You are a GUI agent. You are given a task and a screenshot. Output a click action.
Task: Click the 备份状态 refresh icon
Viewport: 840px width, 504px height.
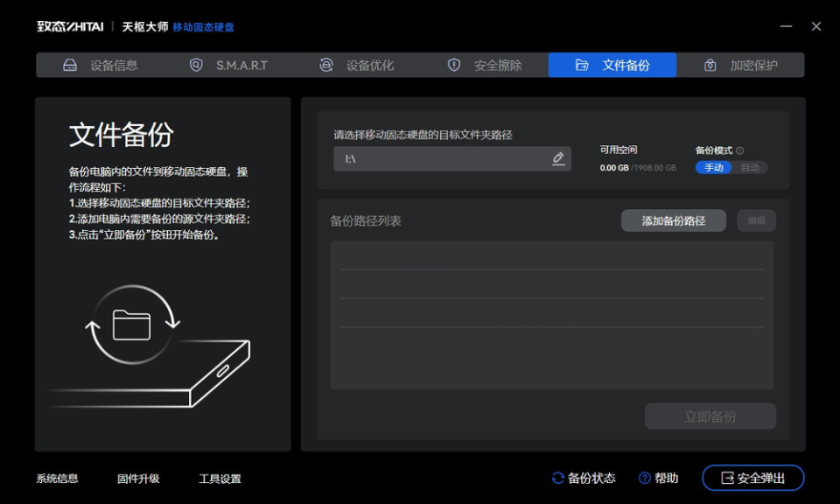(x=557, y=478)
